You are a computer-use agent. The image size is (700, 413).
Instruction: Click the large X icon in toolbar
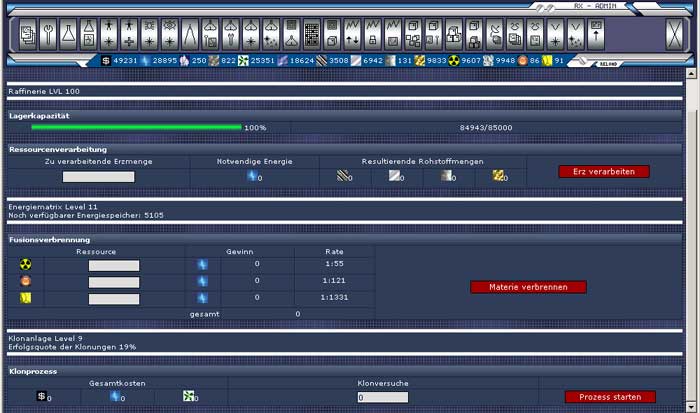[x=674, y=35]
